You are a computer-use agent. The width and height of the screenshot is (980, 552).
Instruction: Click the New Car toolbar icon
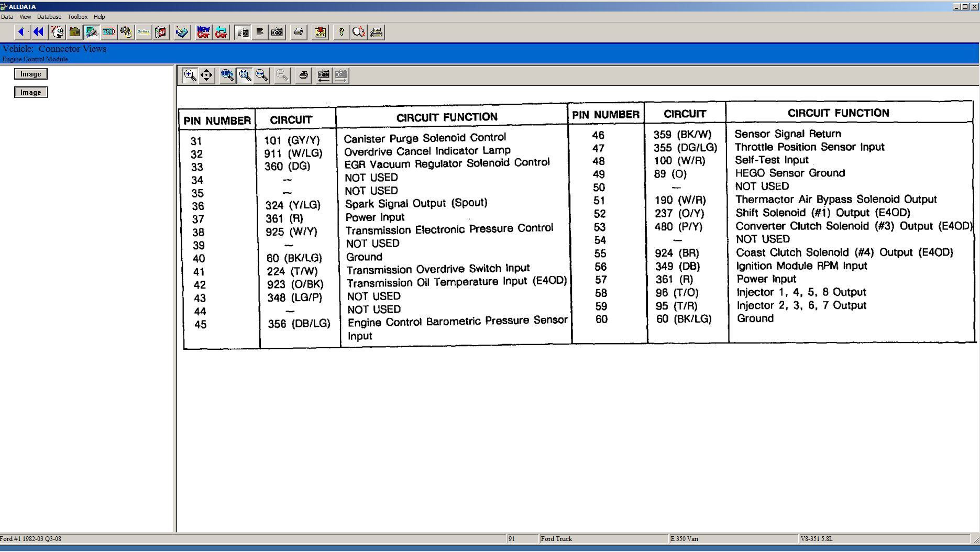coord(203,32)
